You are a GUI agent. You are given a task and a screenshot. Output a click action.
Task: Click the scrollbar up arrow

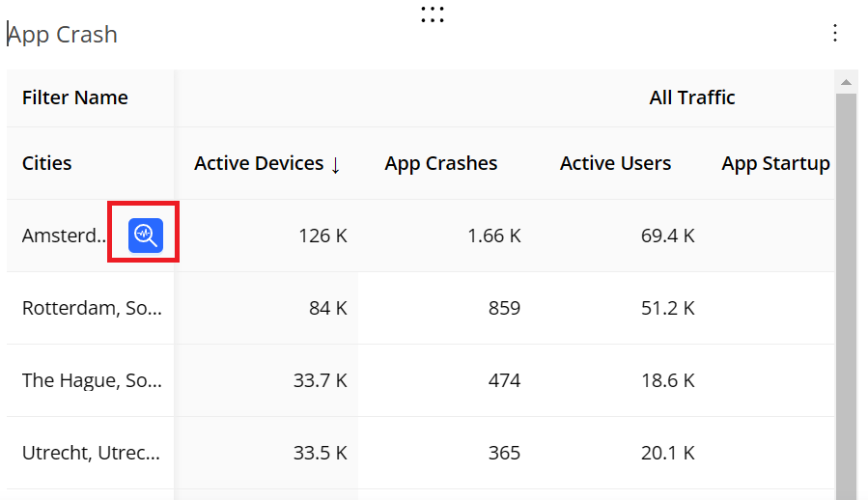tap(845, 82)
